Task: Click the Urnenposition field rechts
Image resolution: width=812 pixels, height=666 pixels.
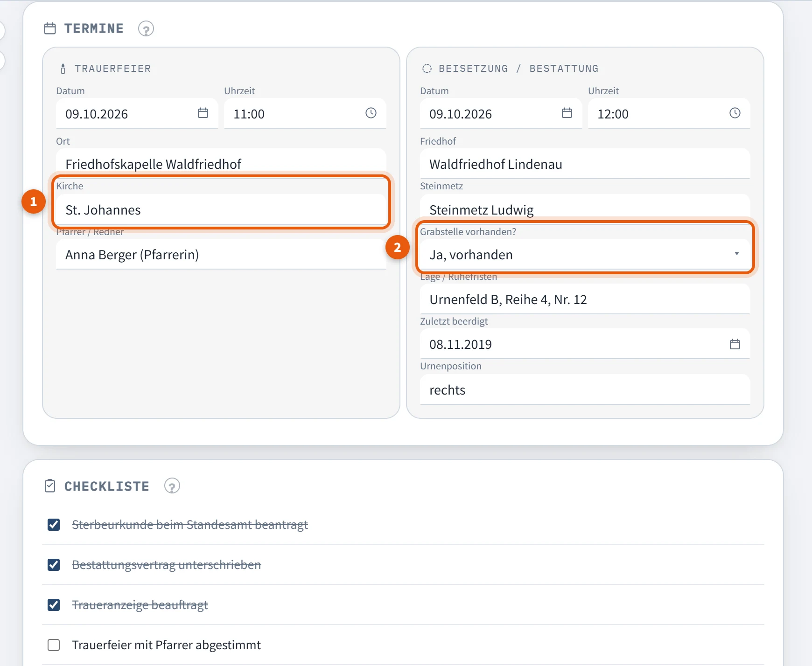Action: pyautogui.click(x=585, y=389)
